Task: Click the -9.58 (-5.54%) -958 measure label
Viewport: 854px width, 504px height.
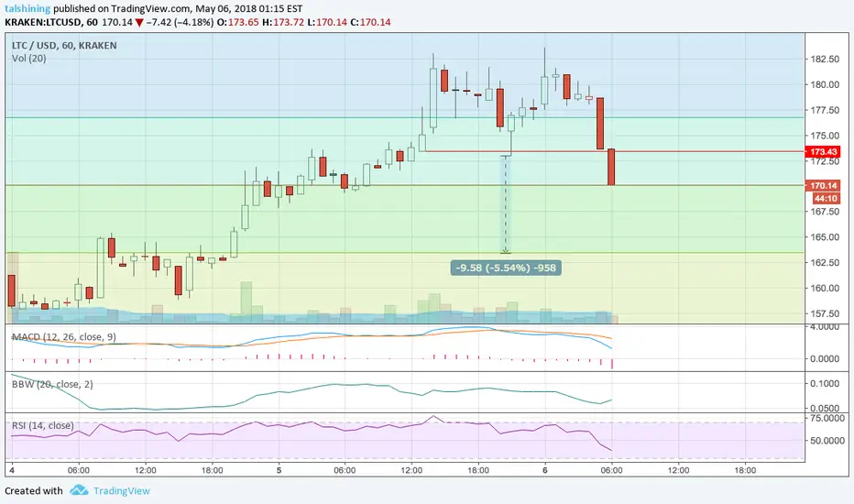Action: tap(506, 268)
